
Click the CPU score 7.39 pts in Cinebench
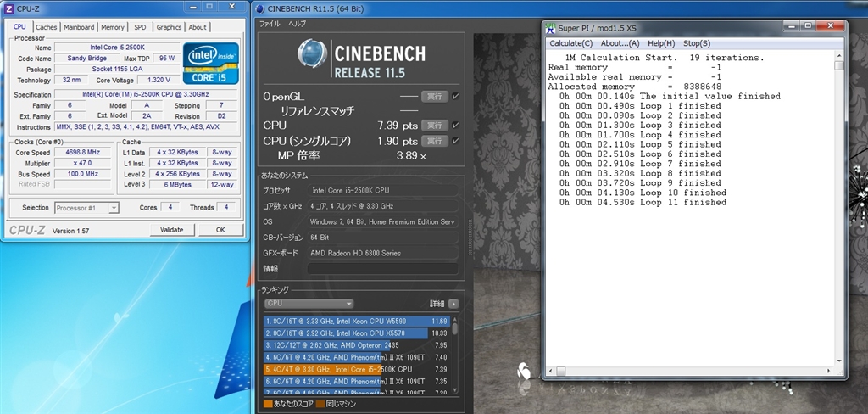(398, 126)
